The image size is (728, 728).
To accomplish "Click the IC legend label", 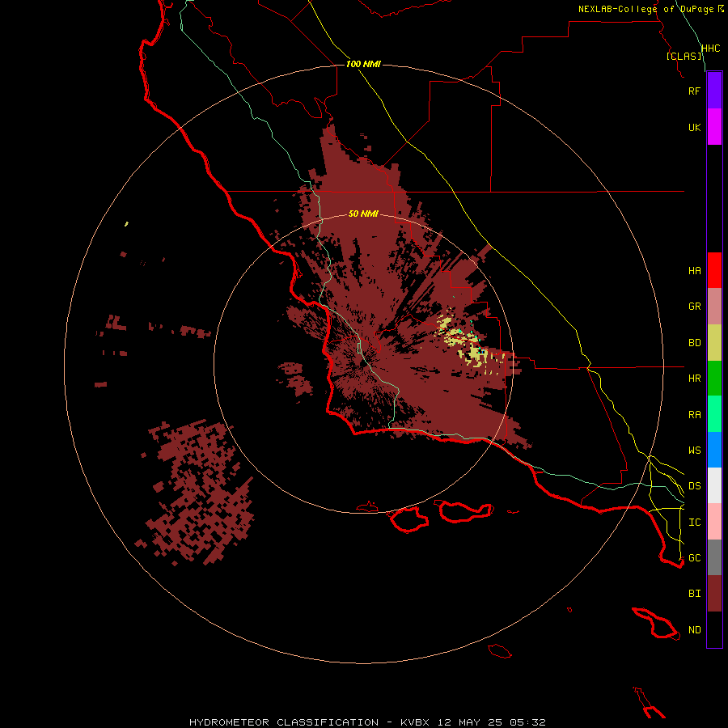I will point(694,523).
